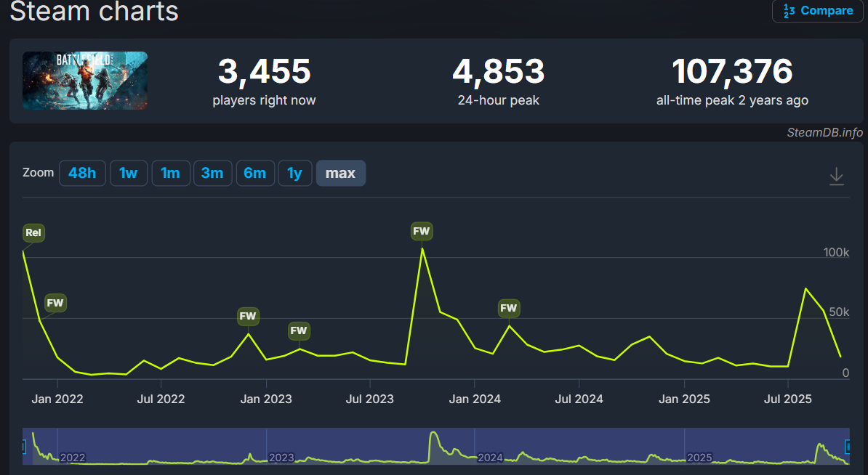Click the FW marker after Jan 2023
This screenshot has width=868, height=475.
(x=299, y=330)
